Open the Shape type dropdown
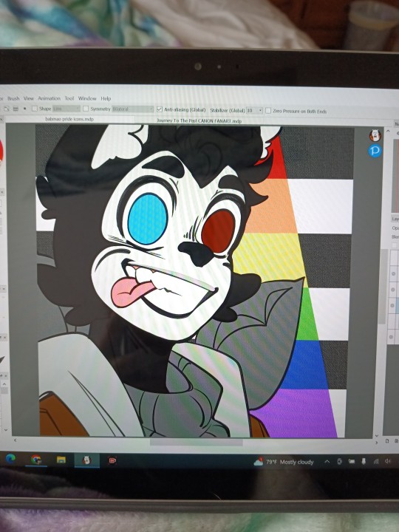399x532 pixels. click(x=66, y=109)
